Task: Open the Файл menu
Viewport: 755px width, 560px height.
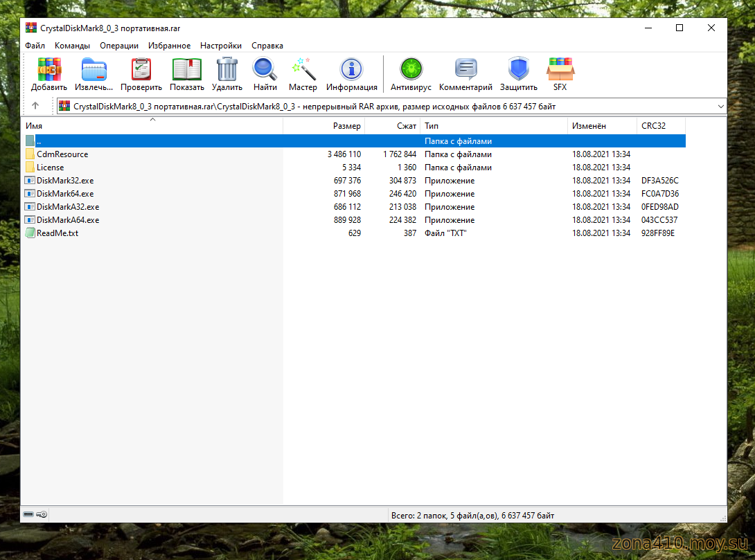Action: point(35,46)
